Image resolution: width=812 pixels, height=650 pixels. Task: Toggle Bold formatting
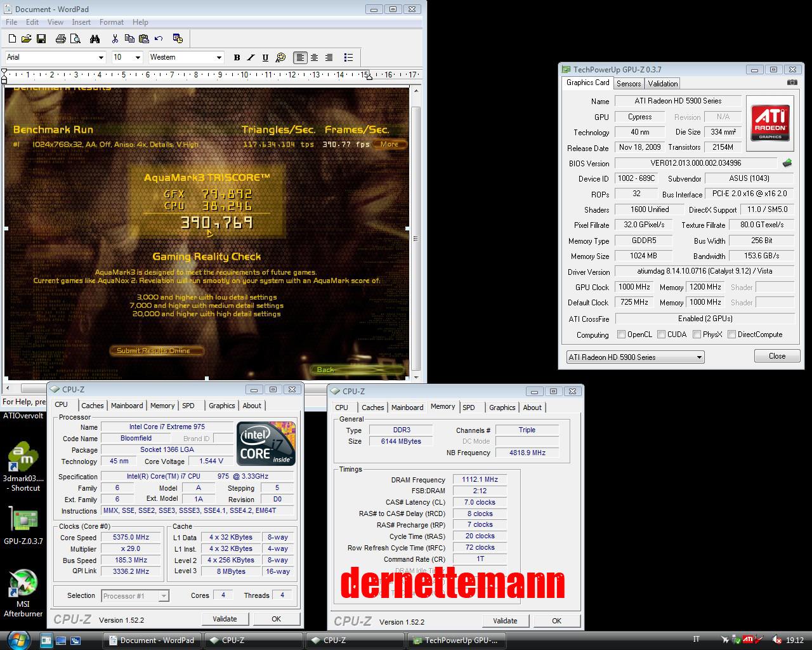pyautogui.click(x=237, y=57)
